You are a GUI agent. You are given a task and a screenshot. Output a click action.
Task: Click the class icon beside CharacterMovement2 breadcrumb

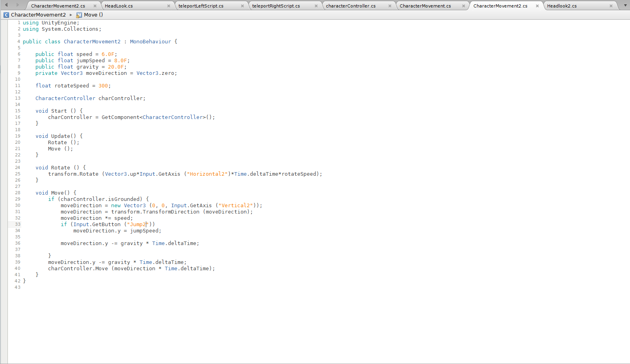click(x=6, y=15)
